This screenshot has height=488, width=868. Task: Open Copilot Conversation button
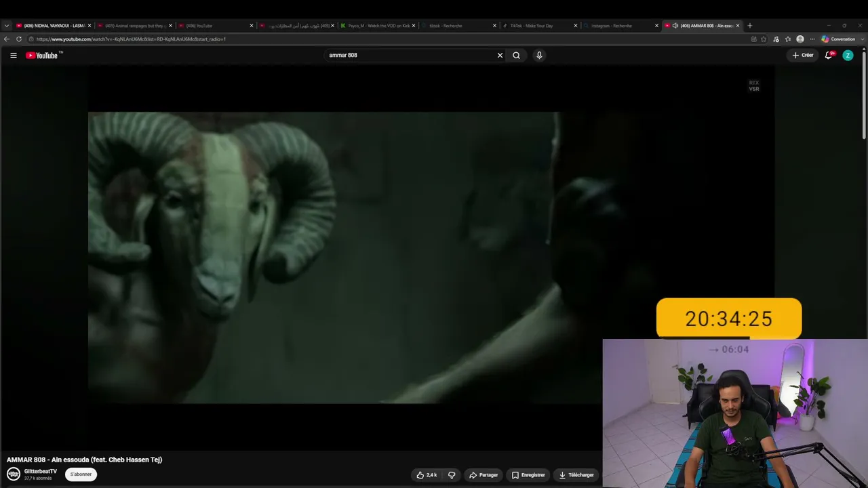[838, 39]
